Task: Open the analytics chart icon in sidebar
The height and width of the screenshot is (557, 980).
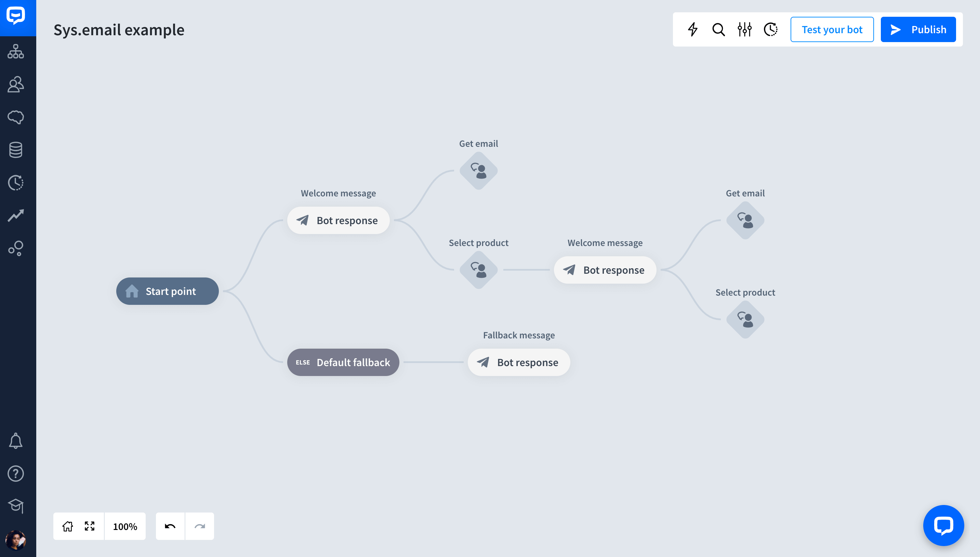Action: pos(16,216)
